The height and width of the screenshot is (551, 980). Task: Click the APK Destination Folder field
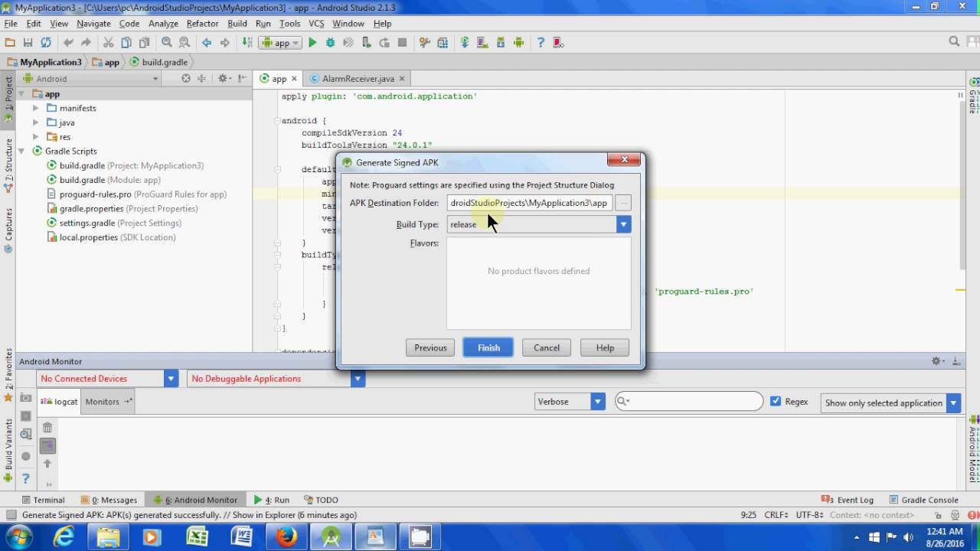tap(530, 203)
